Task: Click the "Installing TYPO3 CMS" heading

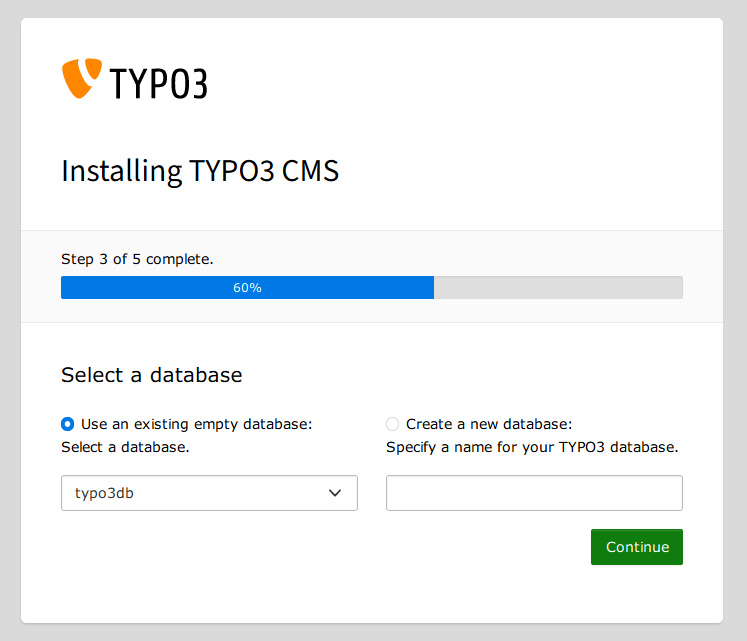Action: [x=200, y=171]
